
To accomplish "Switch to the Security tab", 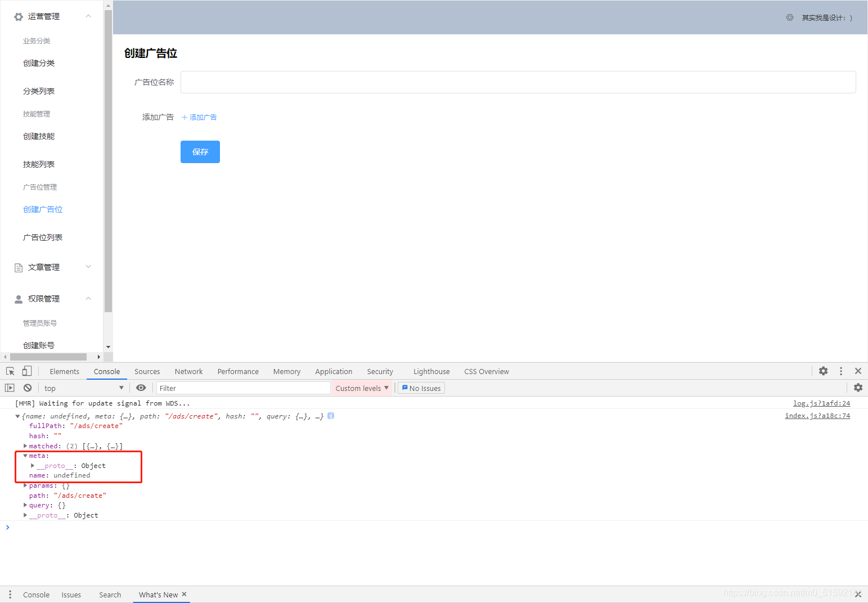I will (380, 372).
